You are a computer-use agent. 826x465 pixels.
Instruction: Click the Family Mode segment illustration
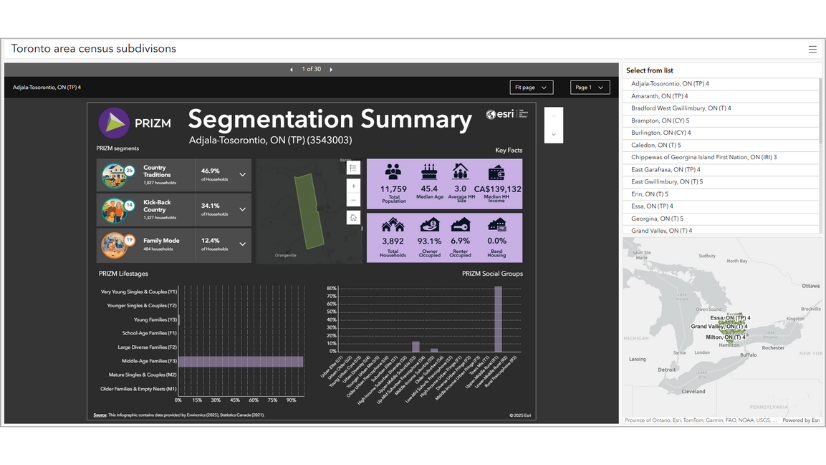(115, 245)
